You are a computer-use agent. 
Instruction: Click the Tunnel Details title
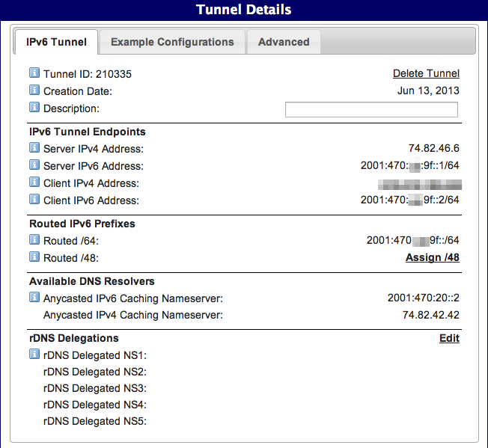(x=244, y=10)
